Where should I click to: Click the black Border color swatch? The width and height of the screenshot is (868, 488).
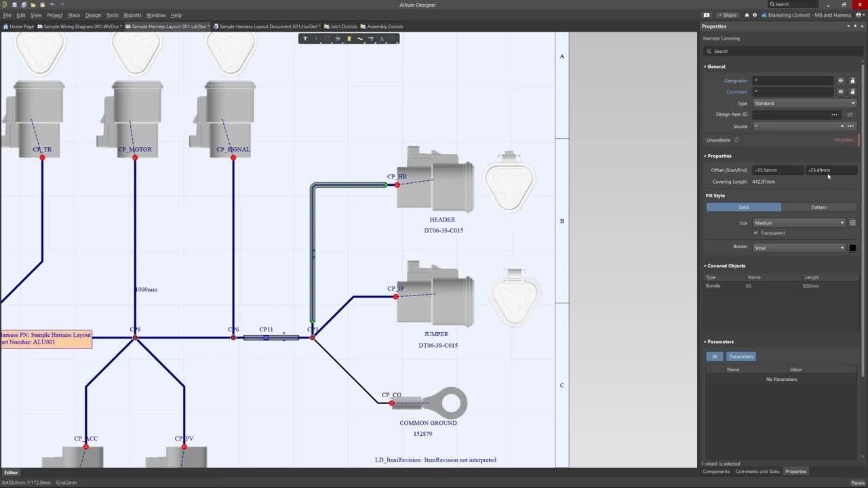852,247
